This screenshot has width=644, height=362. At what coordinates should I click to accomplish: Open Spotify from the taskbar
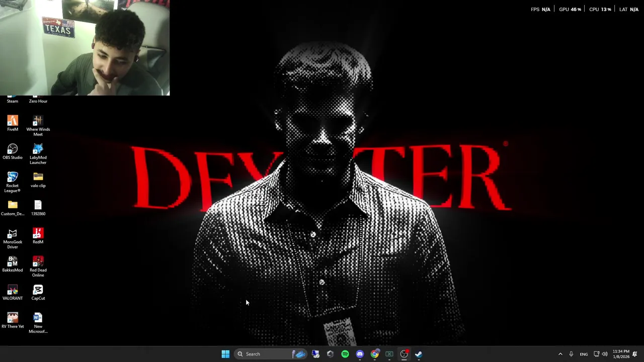(345, 354)
